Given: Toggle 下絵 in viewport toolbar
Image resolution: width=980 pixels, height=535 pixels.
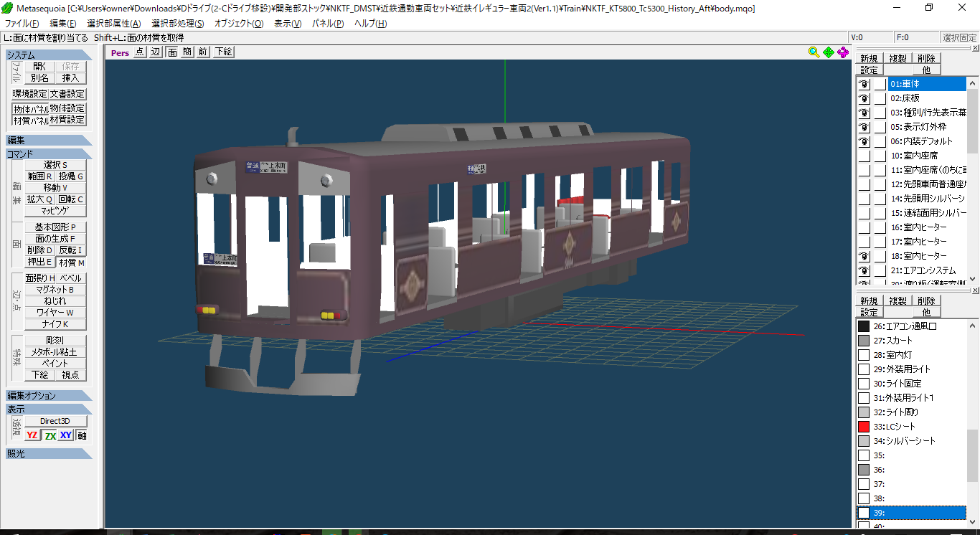Looking at the screenshot, I should (x=223, y=52).
